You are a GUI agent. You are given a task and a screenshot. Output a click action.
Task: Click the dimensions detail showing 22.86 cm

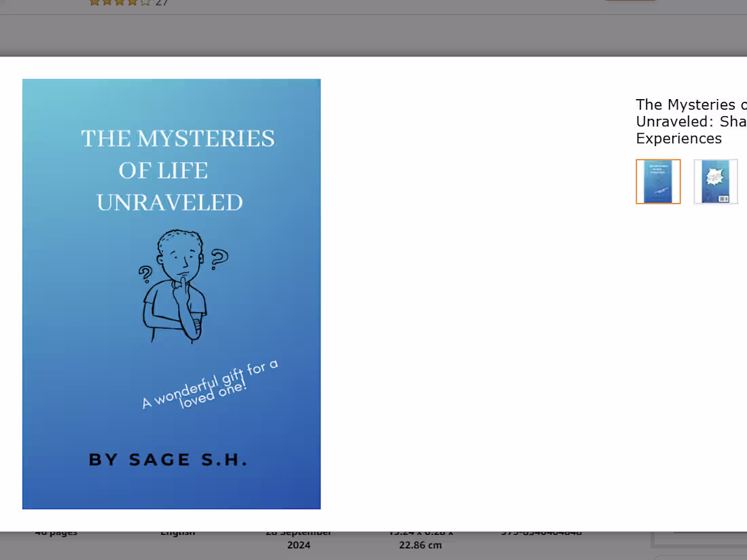420,538
